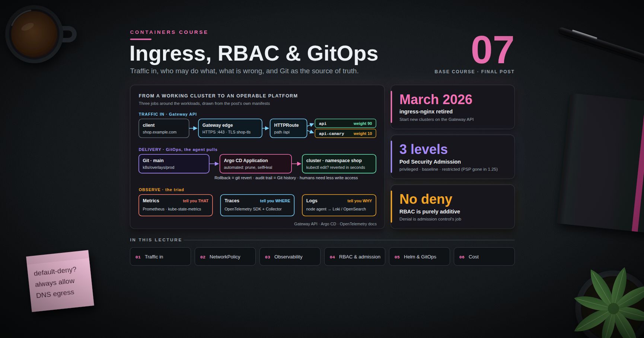Click the DELIVERY · GitOps heading
Screen dimensions: 644x338
(178, 149)
